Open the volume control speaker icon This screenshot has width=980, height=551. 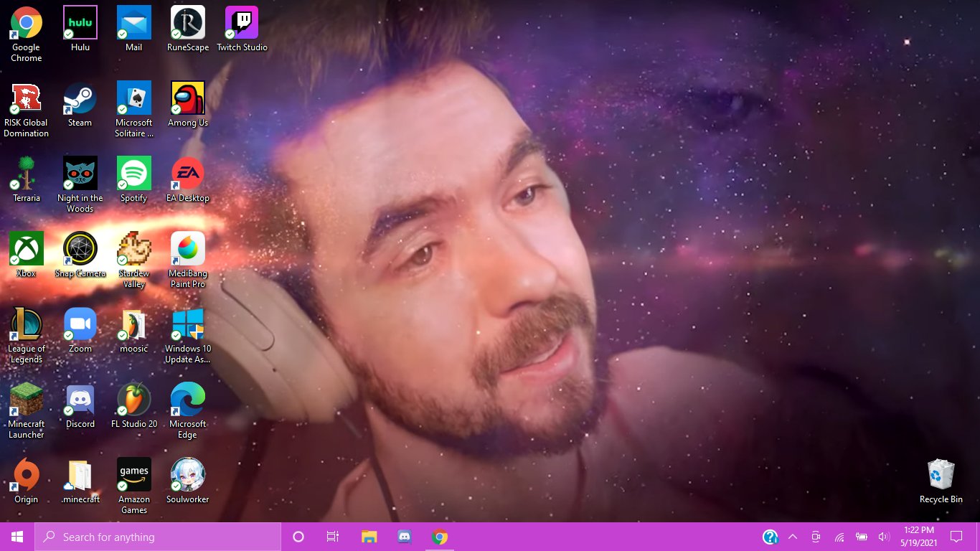click(x=883, y=536)
